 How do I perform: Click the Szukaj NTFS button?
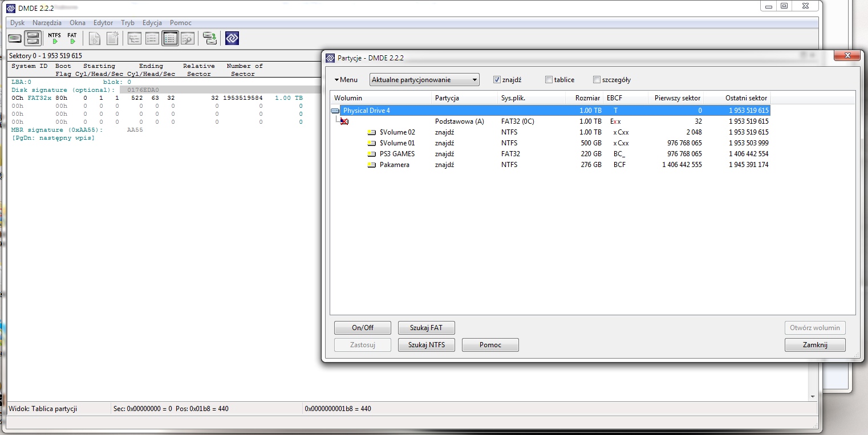coord(427,345)
